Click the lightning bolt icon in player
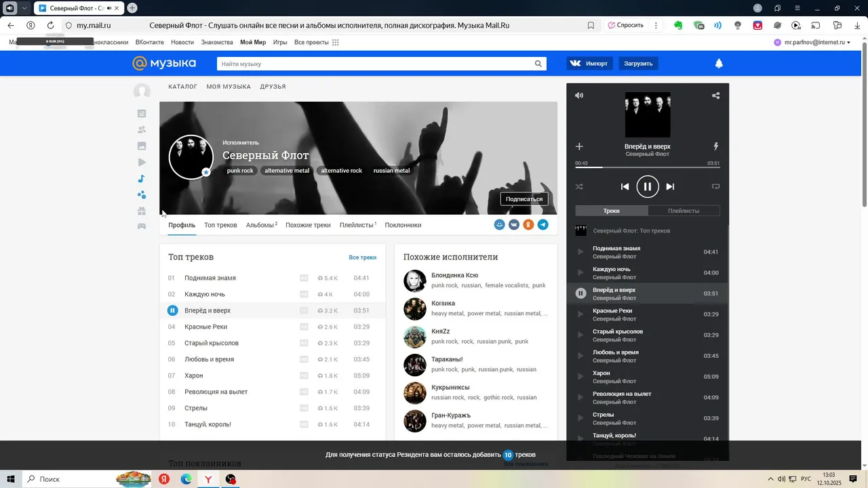Image resolution: width=868 pixels, height=488 pixels. [x=716, y=146]
